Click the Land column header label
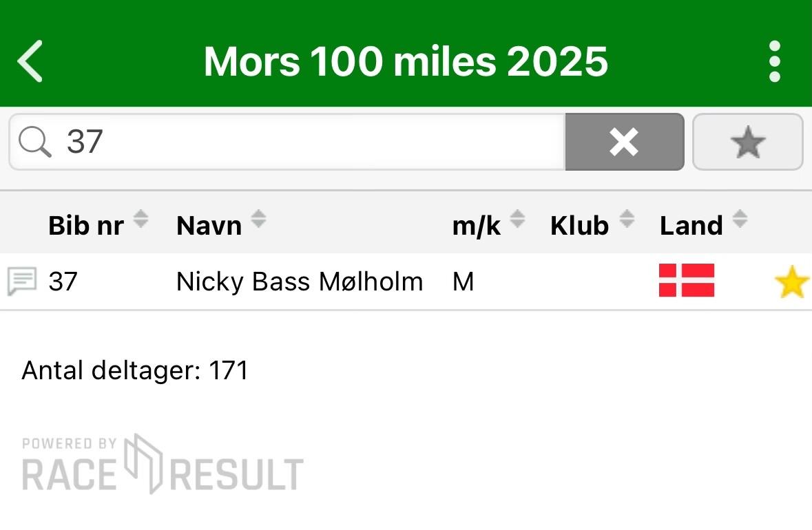Viewport: 812px width, 530px height. 691,226
